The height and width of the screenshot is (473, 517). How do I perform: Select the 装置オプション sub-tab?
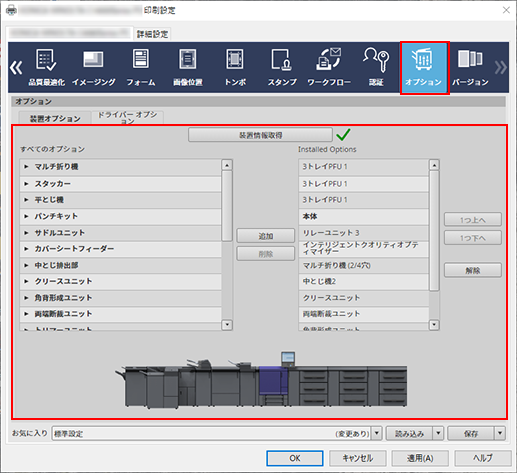[x=55, y=118]
